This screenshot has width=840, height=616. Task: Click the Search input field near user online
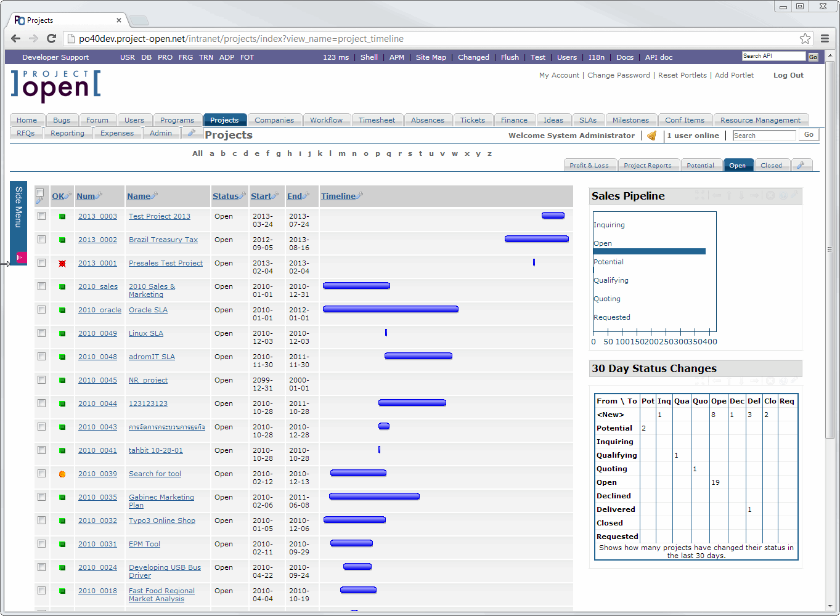pyautogui.click(x=764, y=136)
